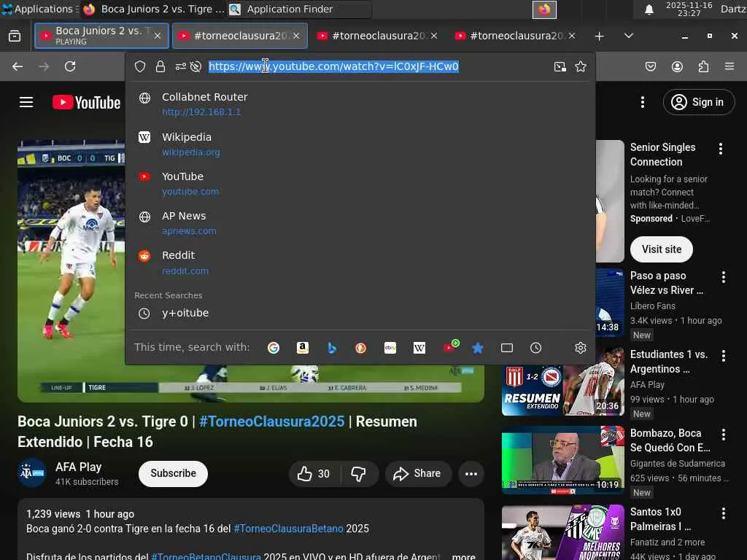The height and width of the screenshot is (560, 747).
Task: Search with eBay this time
Action: coord(390,348)
